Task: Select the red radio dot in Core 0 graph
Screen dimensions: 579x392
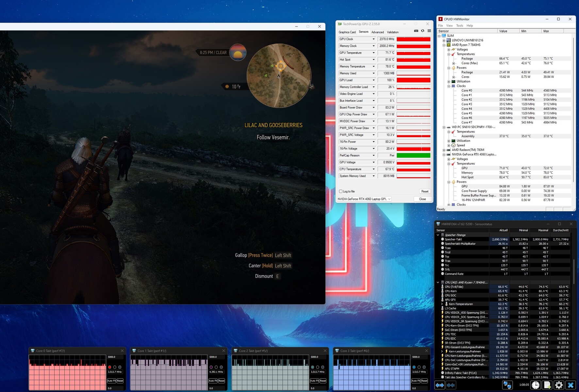Action: pos(110,367)
